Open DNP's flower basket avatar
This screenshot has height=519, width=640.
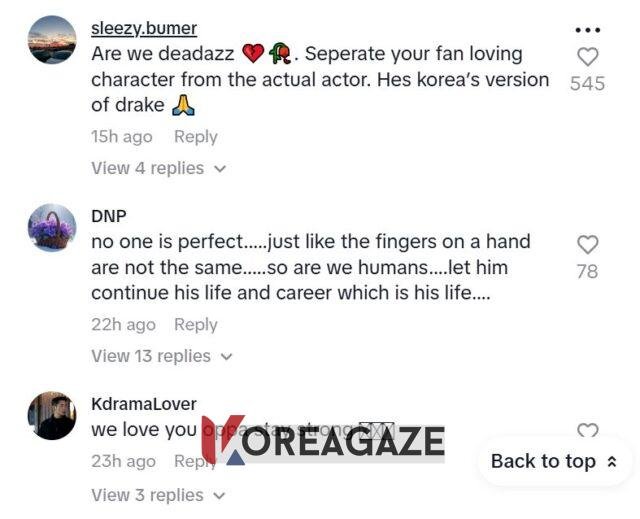(x=52, y=228)
